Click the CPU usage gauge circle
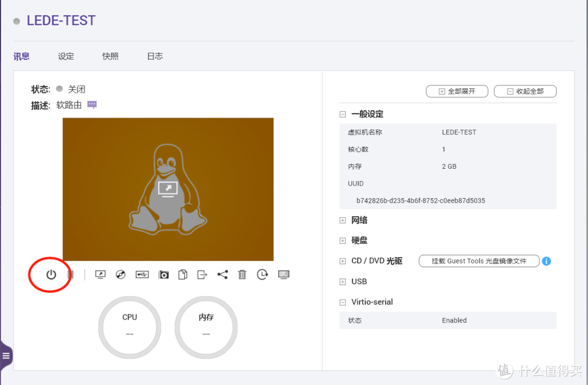This screenshot has width=588, height=385. [129, 327]
